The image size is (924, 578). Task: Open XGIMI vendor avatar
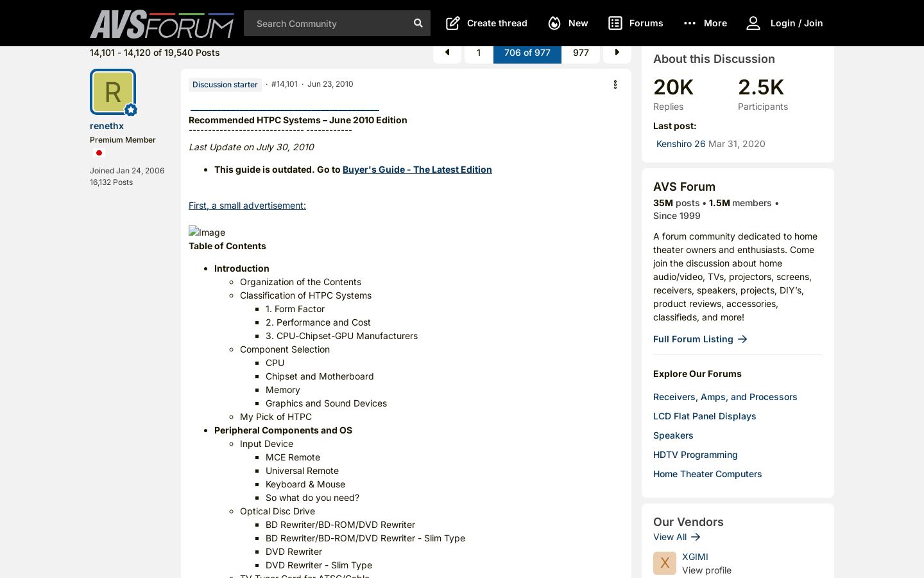click(x=665, y=563)
